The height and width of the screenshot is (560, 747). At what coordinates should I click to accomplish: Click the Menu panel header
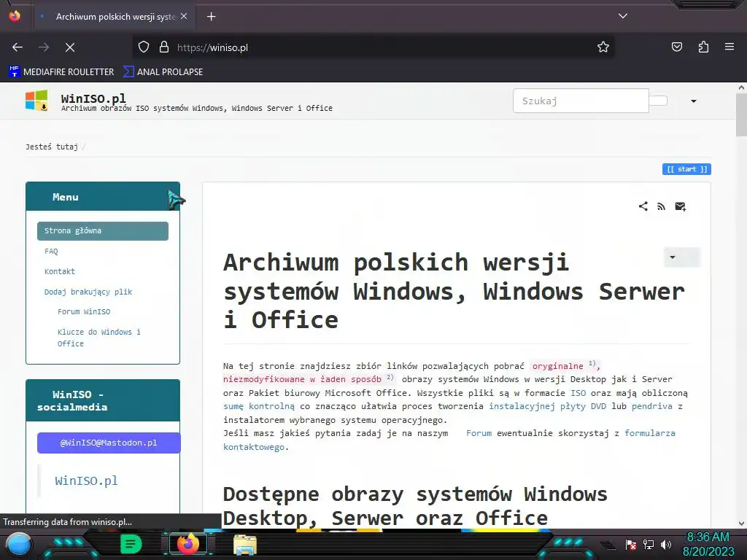pyautogui.click(x=103, y=197)
